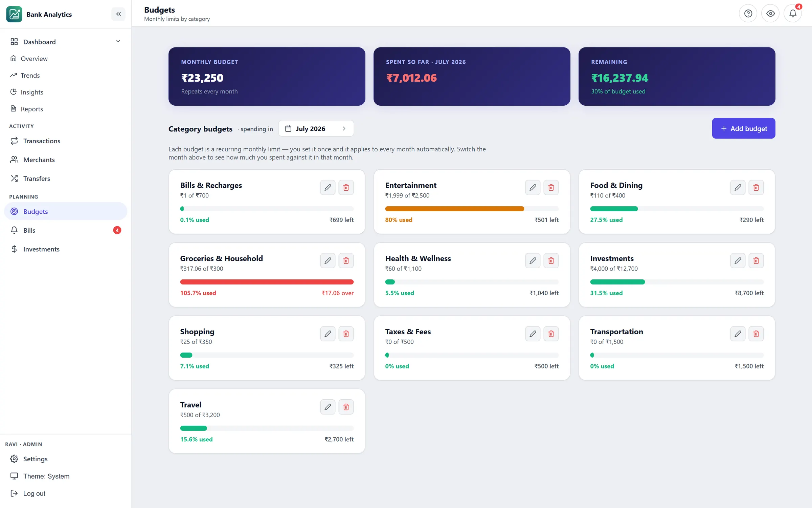Open the Transfers page

[65, 178]
